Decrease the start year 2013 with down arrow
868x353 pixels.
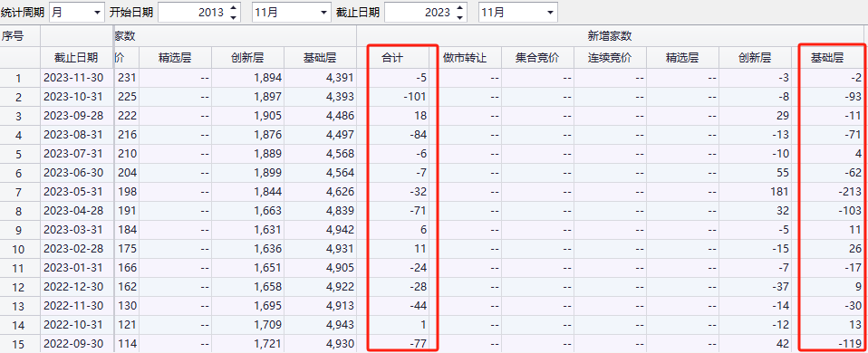[x=233, y=17]
